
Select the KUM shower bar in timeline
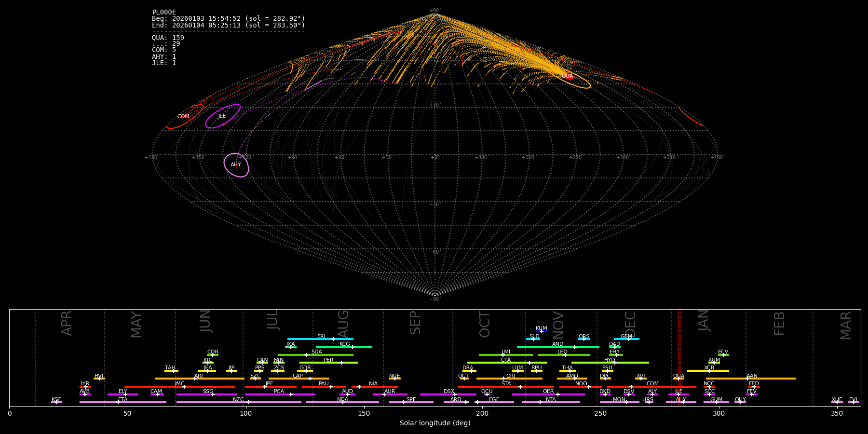tap(542, 331)
